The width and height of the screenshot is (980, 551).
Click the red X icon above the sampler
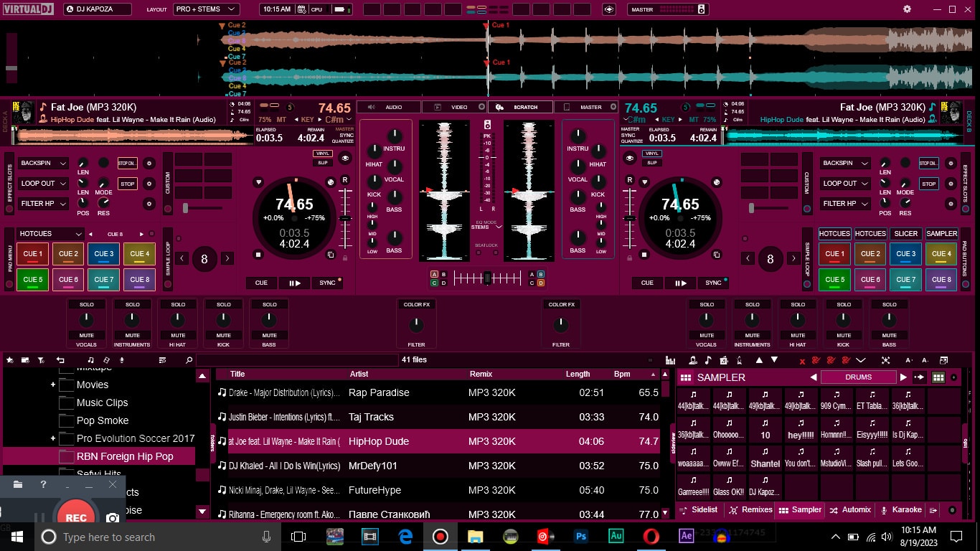coord(802,360)
